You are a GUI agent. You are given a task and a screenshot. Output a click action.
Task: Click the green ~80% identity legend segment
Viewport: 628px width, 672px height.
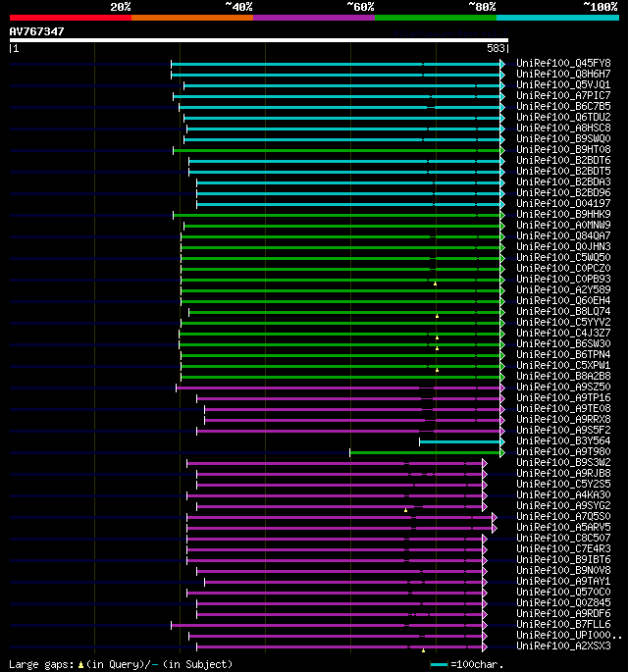click(436, 18)
